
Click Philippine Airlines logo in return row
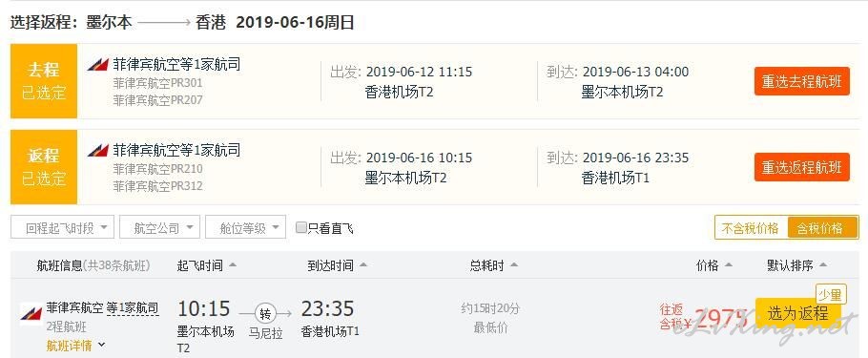pyautogui.click(x=97, y=150)
